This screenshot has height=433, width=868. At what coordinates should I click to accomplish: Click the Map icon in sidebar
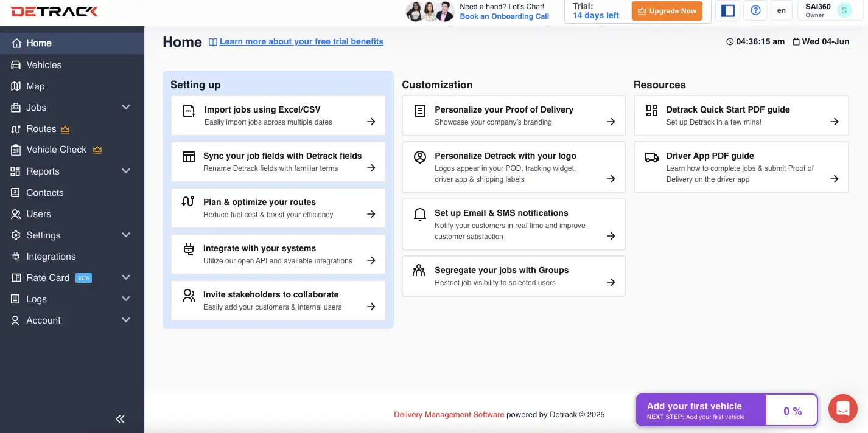pyautogui.click(x=16, y=86)
